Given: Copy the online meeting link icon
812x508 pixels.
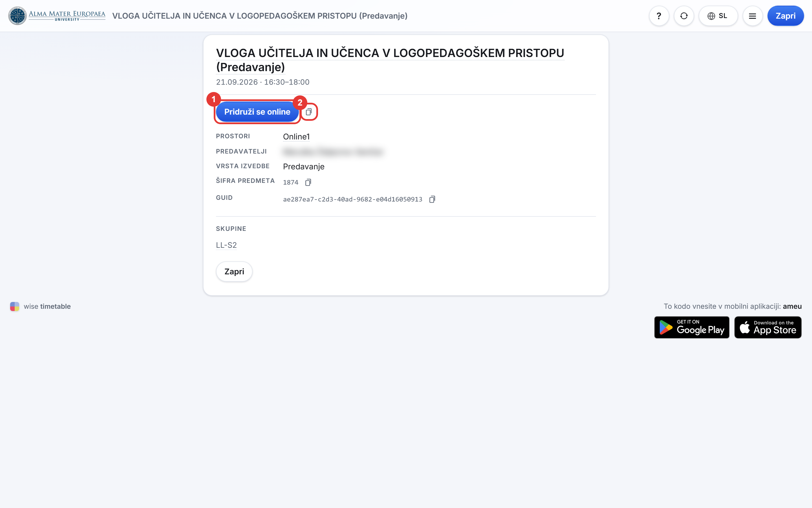Looking at the screenshot, I should tap(309, 112).
